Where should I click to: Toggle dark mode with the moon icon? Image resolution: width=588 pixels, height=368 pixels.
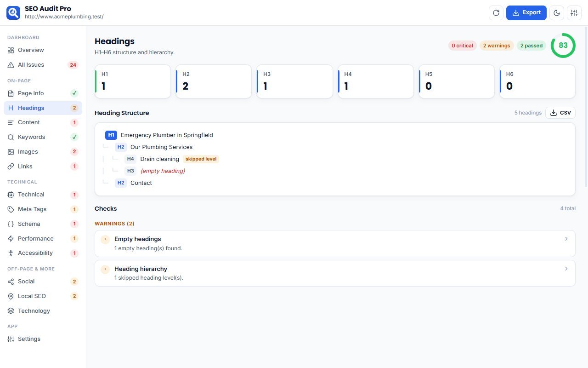tap(557, 13)
